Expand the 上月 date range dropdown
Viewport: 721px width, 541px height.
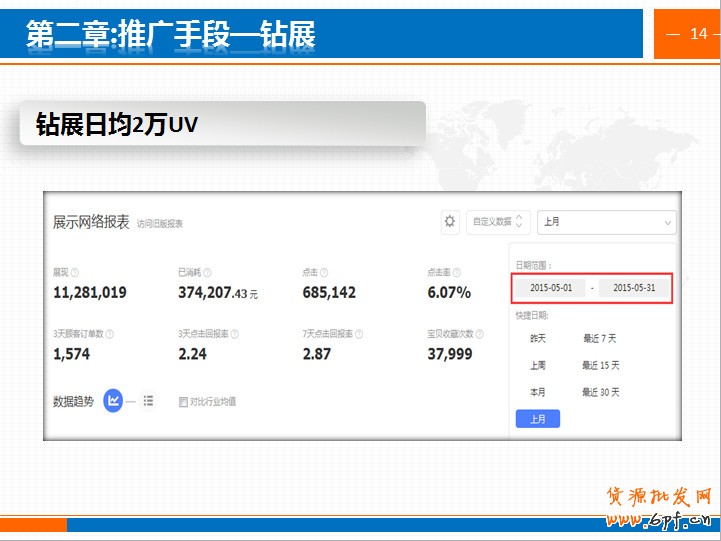coord(606,222)
